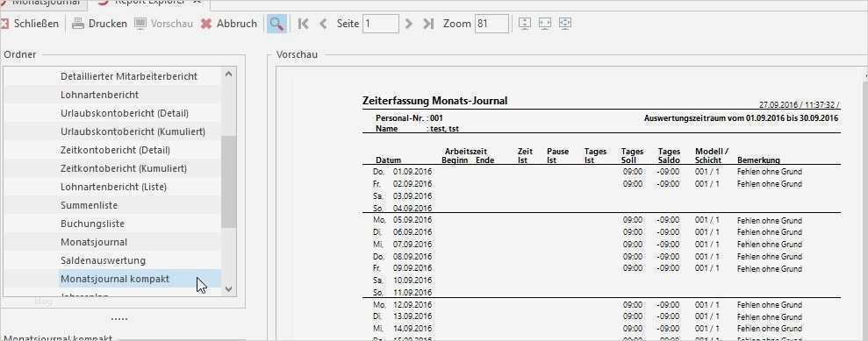Click the report list scroll down arrow
This screenshot has height=341, width=868.
[x=228, y=289]
